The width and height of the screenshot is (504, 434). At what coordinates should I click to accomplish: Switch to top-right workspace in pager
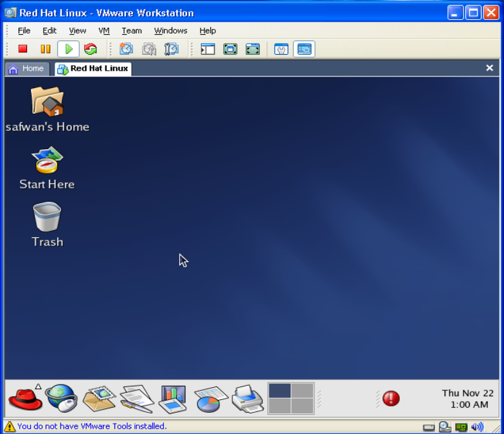302,391
